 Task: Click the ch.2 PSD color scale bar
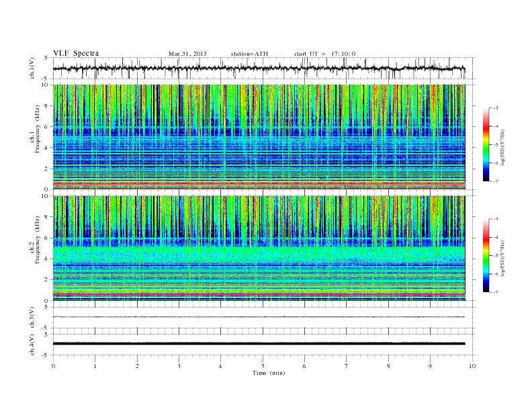click(x=486, y=255)
